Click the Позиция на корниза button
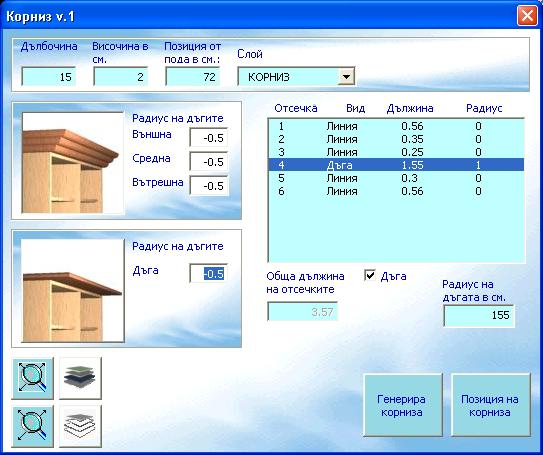Viewport: 543px width, 455px height. 491,405
